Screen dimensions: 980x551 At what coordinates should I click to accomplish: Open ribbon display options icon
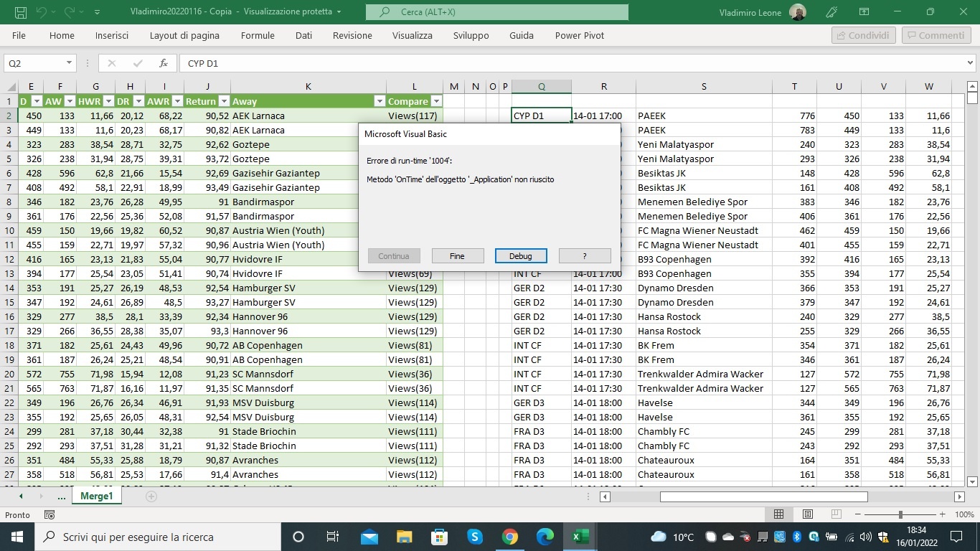(x=864, y=12)
